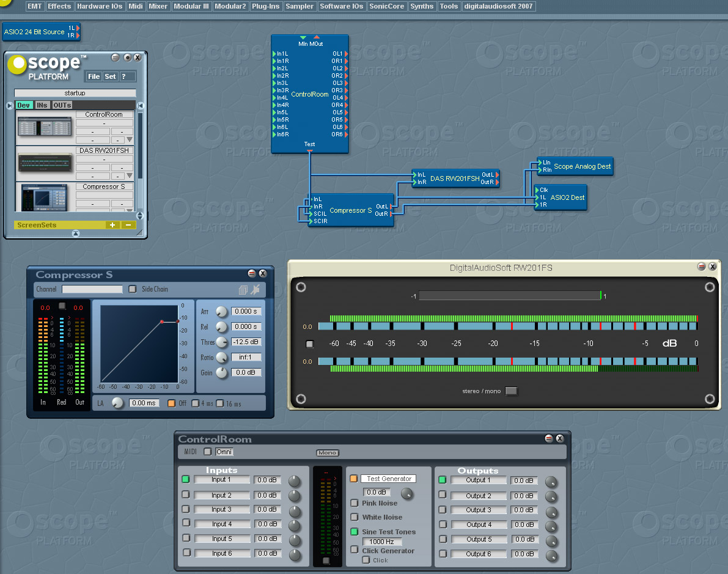Click the right arrow button beside OUTs tab
Viewport: 728px width, 574px height.
coord(141,105)
